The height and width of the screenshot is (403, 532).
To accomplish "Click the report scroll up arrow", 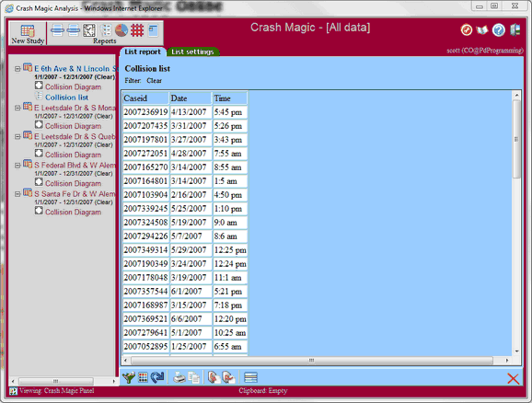I will click(516, 96).
